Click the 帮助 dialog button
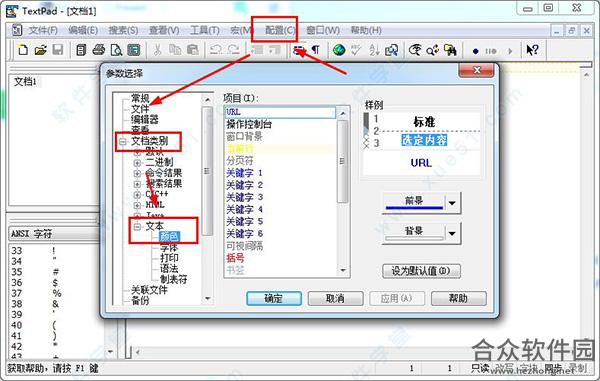This screenshot has width=600, height=381. (x=458, y=298)
